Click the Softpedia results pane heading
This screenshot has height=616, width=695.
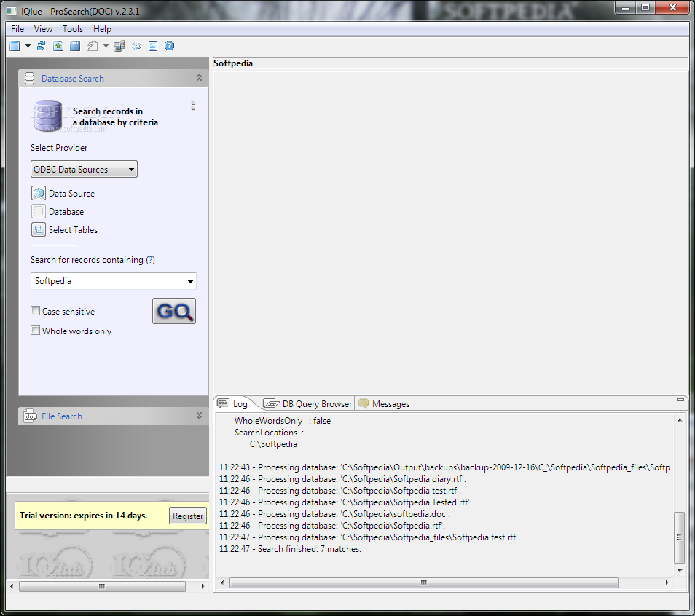[233, 63]
